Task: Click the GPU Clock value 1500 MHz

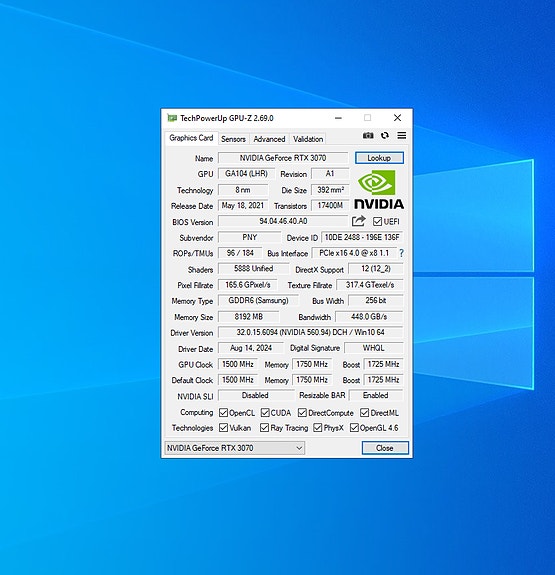Action: point(238,364)
